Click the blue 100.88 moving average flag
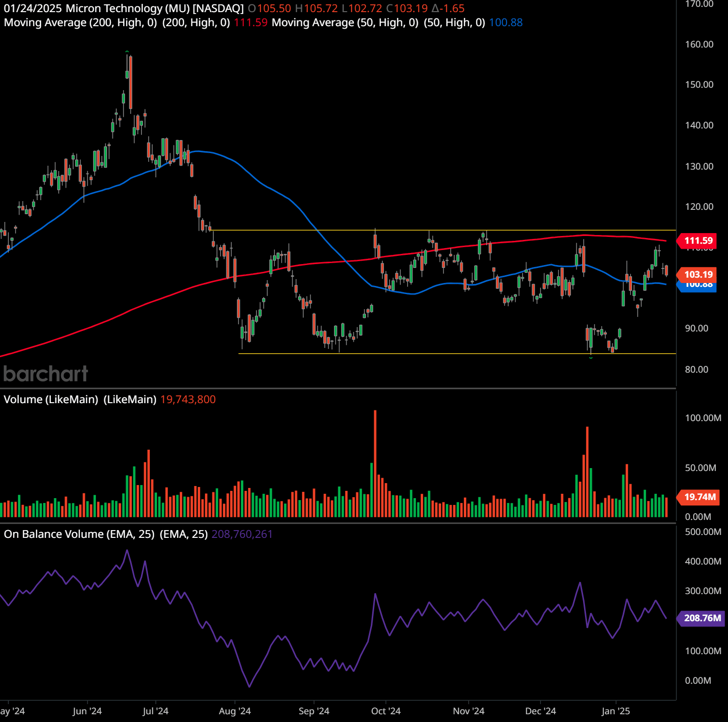 click(698, 286)
